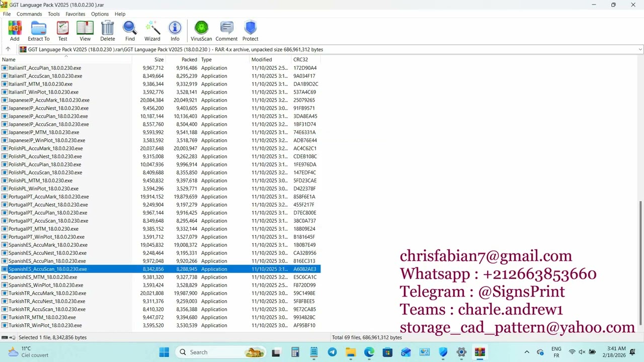Open Settings gear in the taskbar

click(x=461, y=352)
